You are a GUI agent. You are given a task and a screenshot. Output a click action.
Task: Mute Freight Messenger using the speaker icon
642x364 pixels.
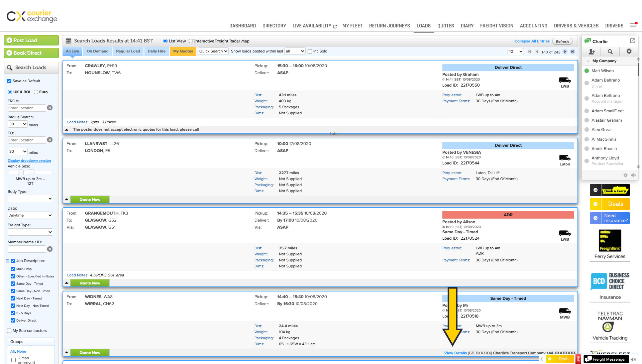[x=633, y=359]
